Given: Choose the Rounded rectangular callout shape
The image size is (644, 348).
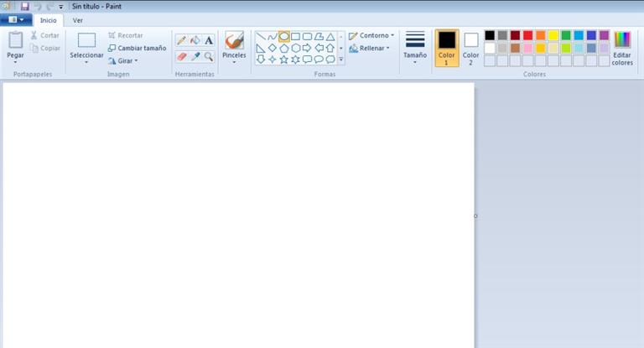Looking at the screenshot, I should tap(307, 60).
